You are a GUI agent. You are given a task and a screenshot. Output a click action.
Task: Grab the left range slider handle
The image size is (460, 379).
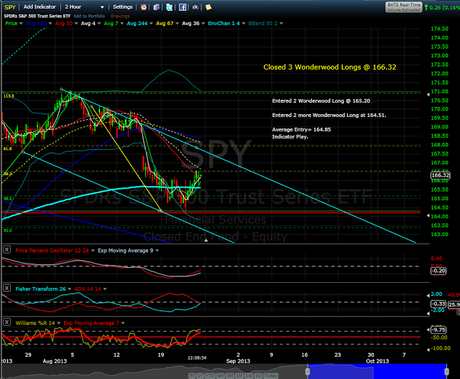pyautogui.click(x=308, y=371)
